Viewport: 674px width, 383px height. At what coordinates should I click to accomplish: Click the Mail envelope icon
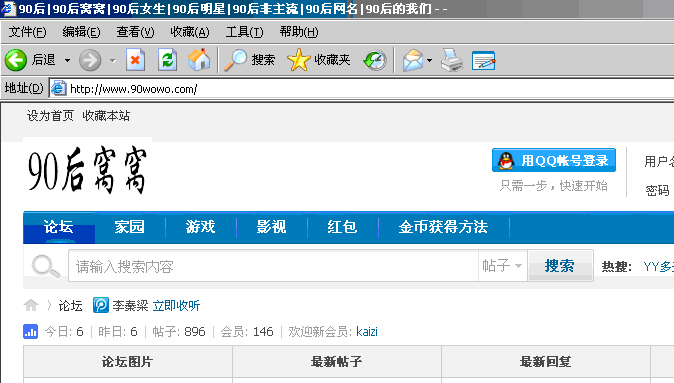point(413,60)
